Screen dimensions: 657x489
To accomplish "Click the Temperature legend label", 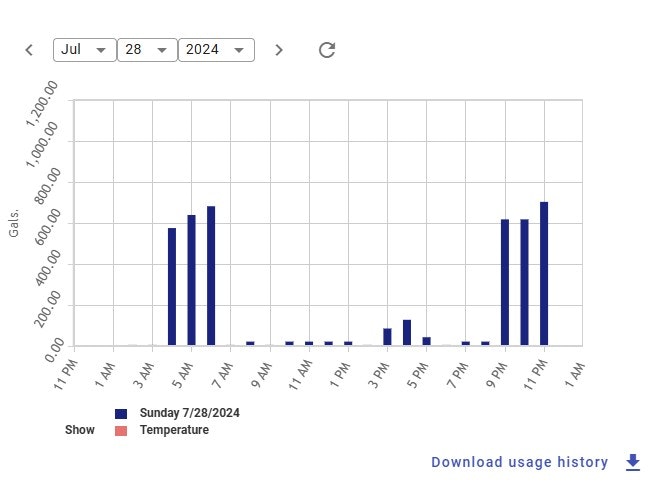I will [174, 430].
